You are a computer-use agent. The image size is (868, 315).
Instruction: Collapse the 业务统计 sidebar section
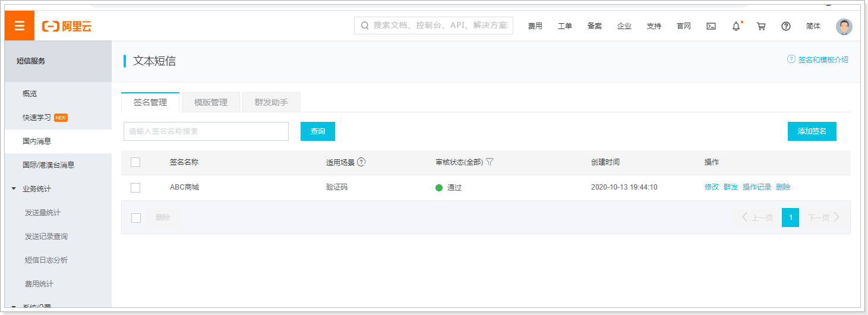coord(14,189)
